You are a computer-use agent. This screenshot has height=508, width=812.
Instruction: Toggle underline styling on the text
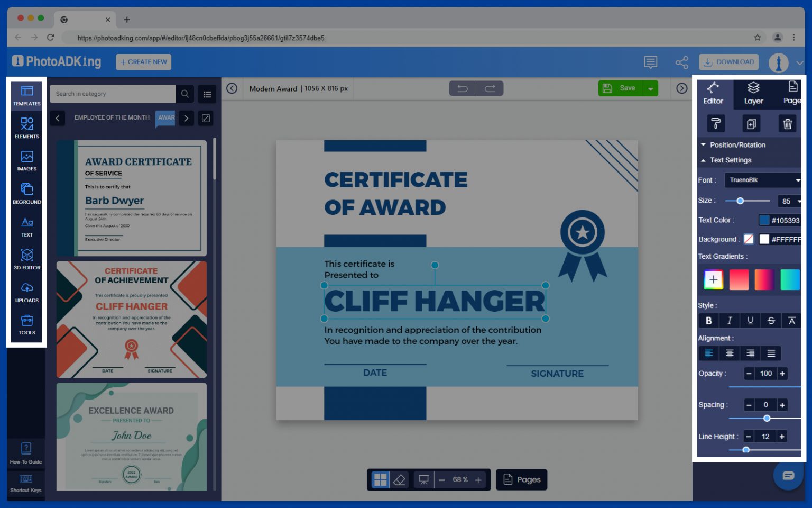(750, 321)
